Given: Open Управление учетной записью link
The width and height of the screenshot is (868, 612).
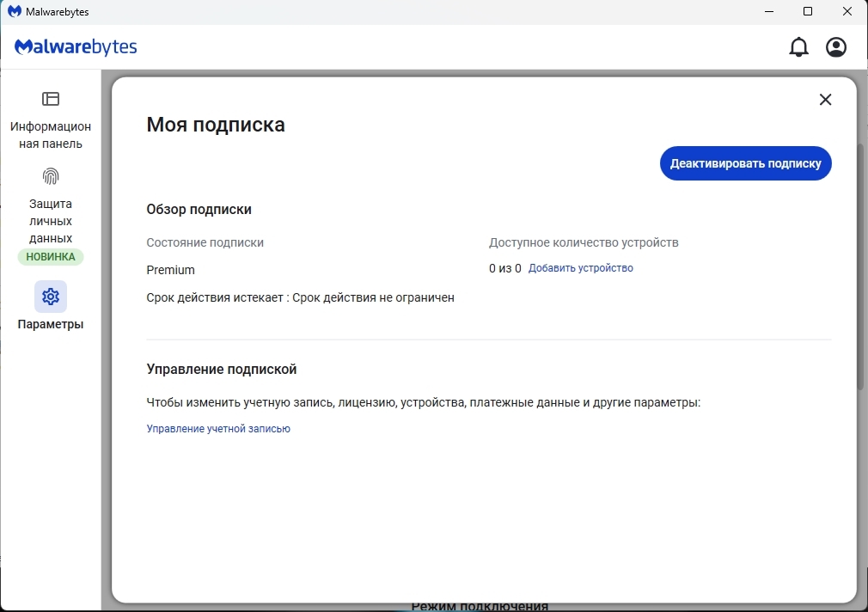Looking at the screenshot, I should pos(218,429).
